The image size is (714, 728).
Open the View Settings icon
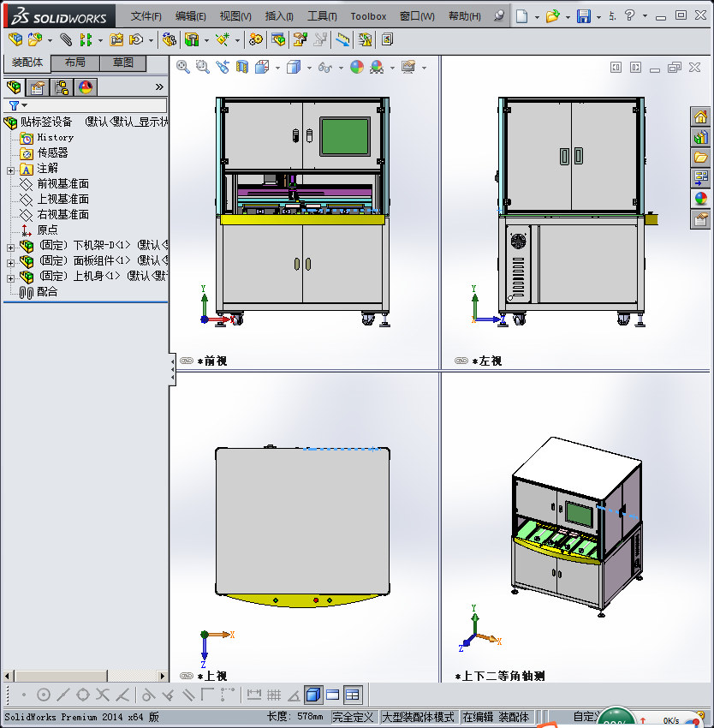pos(408,68)
